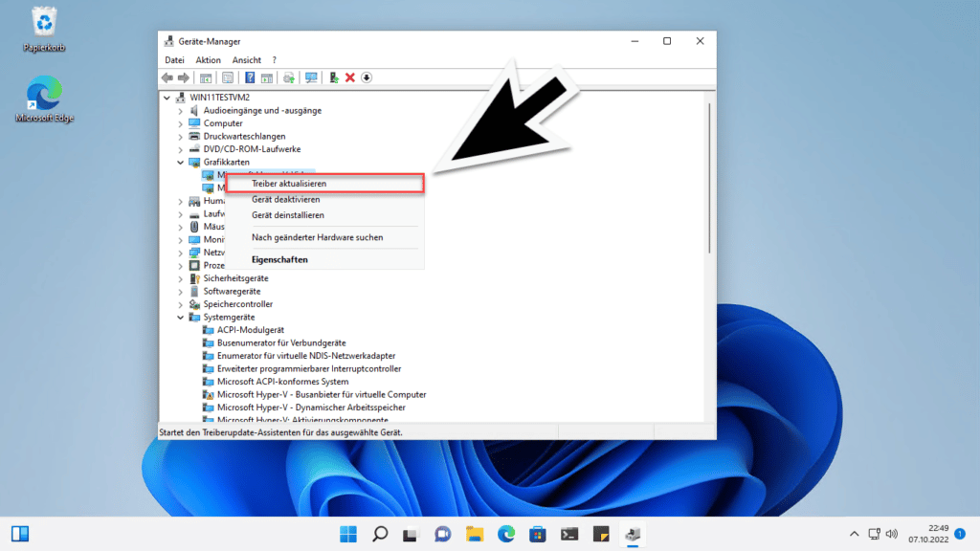Choose Nach geänderter Hardware suchen
The width and height of the screenshot is (980, 551).
(325, 237)
